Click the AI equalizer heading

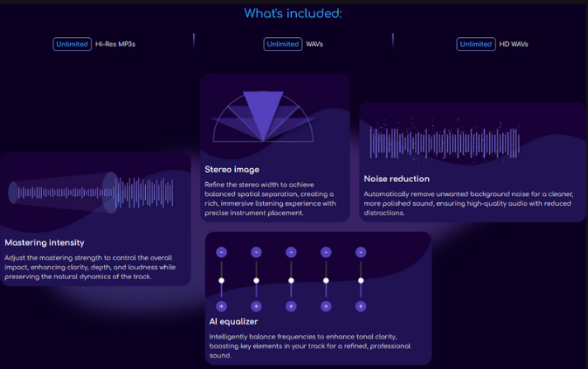235,322
